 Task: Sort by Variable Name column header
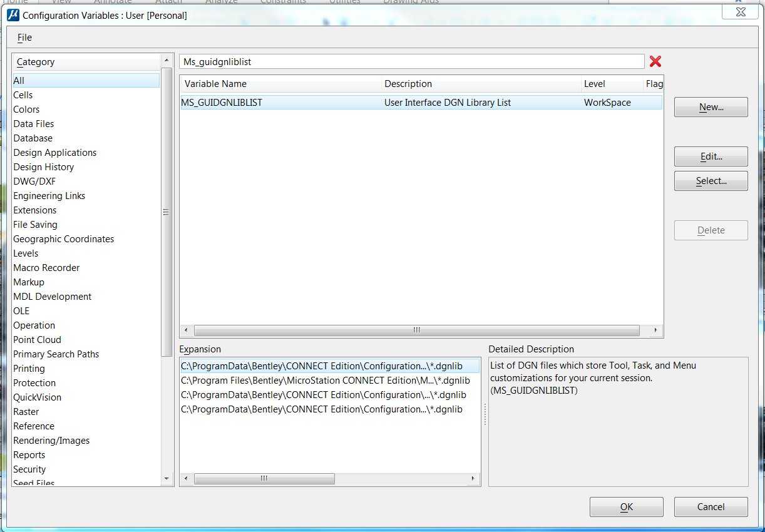[x=280, y=84]
